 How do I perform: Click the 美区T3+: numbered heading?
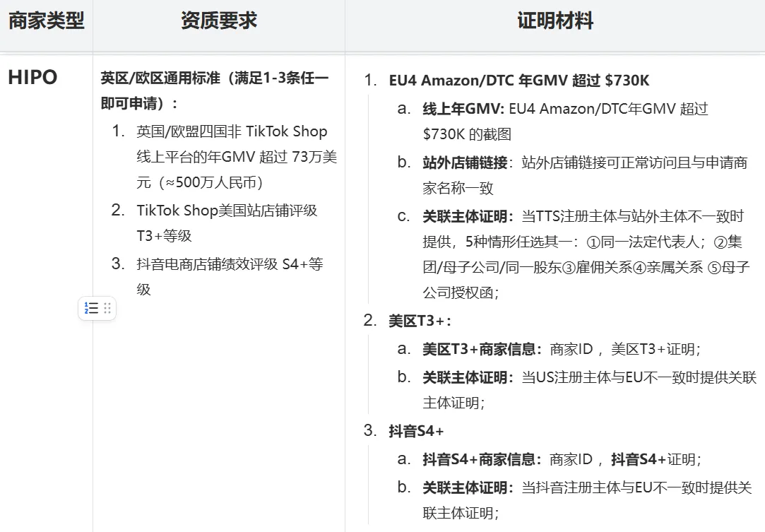(x=420, y=321)
